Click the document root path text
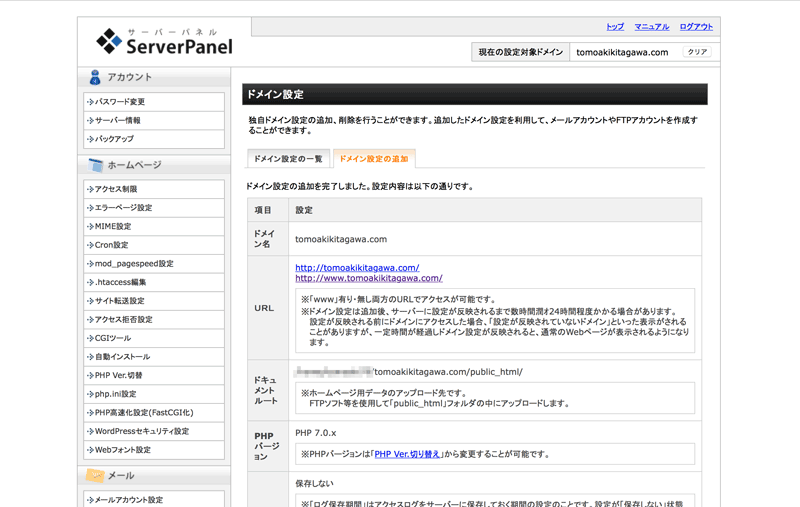800x507 pixels. coord(409,372)
